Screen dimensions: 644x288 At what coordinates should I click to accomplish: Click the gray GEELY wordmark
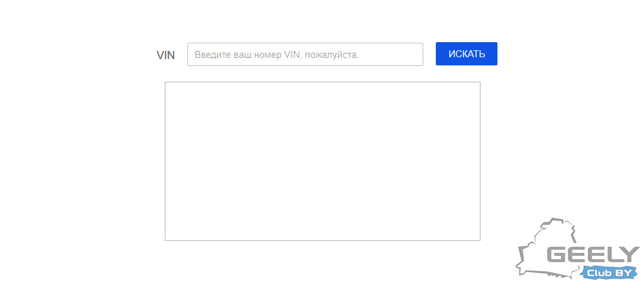(x=593, y=255)
